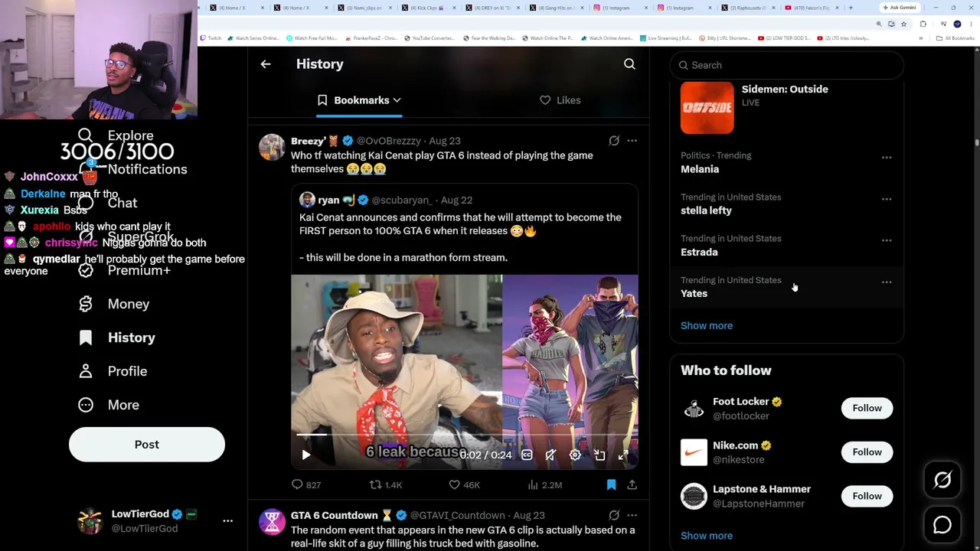Viewport: 980px width, 551px height.
Task: Open the Grok floating button
Action: 942,480
